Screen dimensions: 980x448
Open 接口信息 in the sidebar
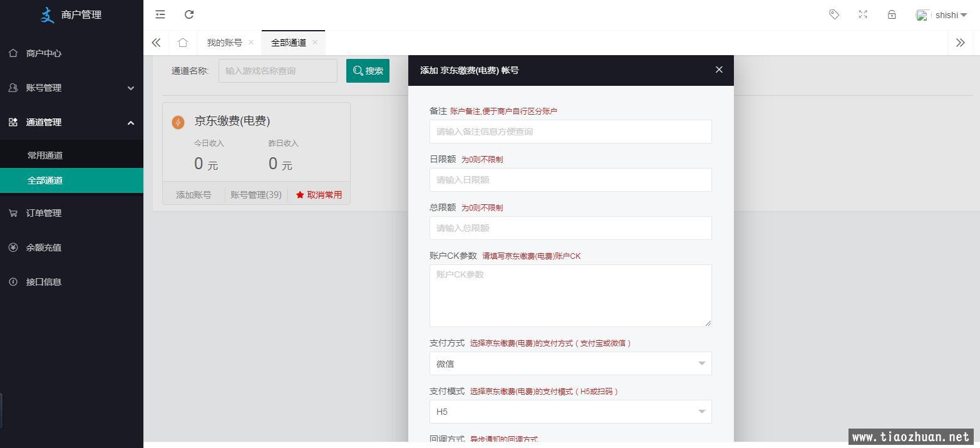pos(71,282)
